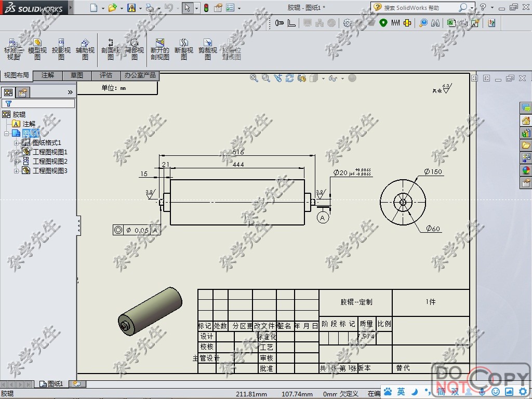532x399 pixels.
Task: Expand the Options dropdown arrow
Action: pos(239,8)
